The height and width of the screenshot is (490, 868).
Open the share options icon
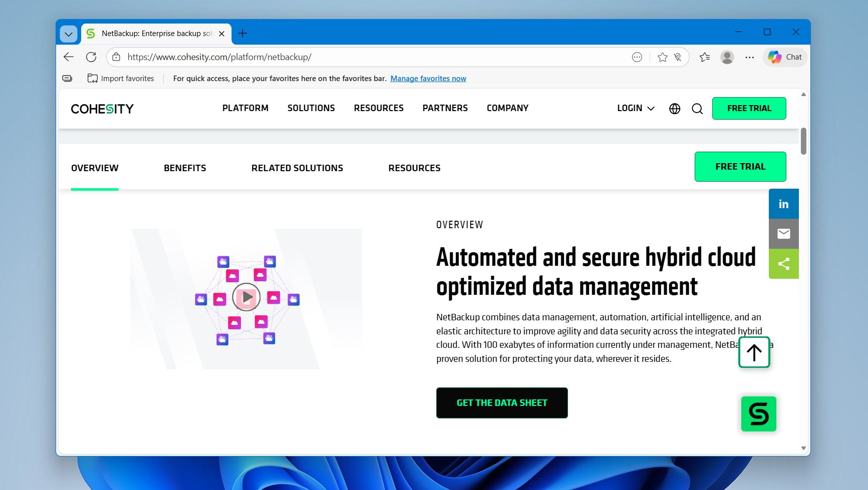783,264
